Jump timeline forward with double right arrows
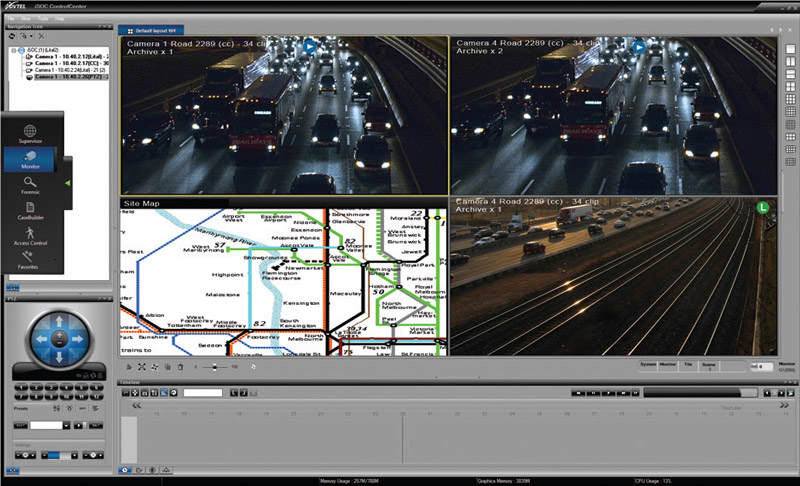 point(784,405)
